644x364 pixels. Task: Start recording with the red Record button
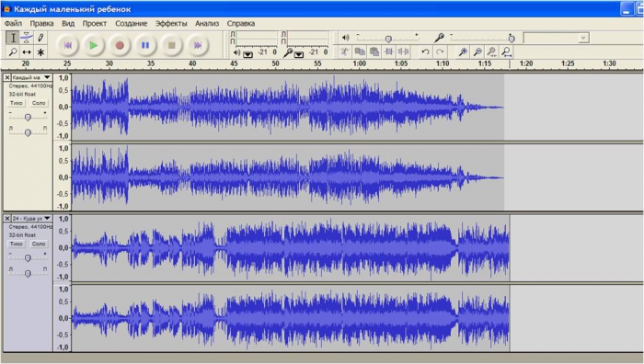click(120, 45)
